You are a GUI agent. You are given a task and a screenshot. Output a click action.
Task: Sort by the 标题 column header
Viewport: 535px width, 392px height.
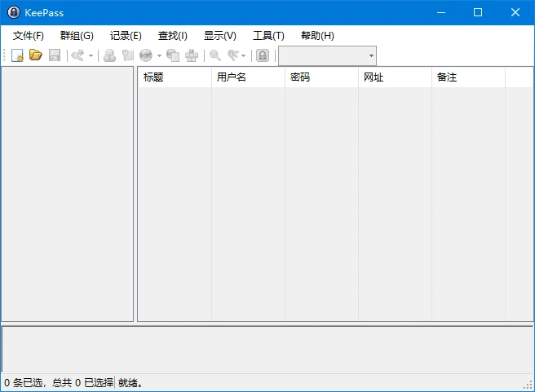pos(175,77)
